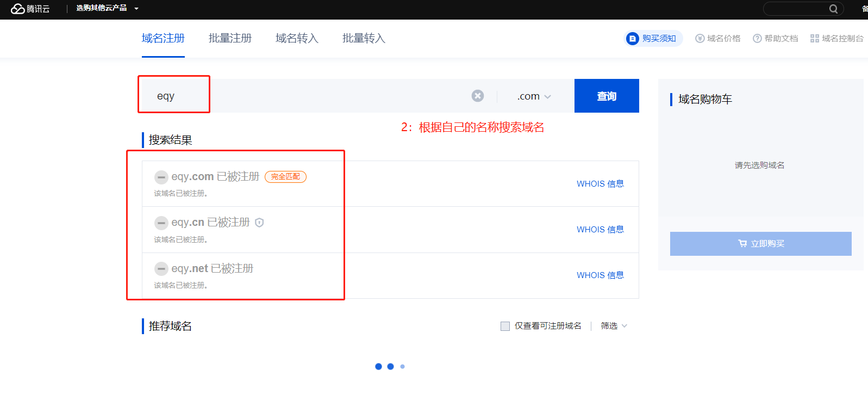This screenshot has width=868, height=394.
Task: Click the Tencent Cloud logo
Action: click(30, 9)
